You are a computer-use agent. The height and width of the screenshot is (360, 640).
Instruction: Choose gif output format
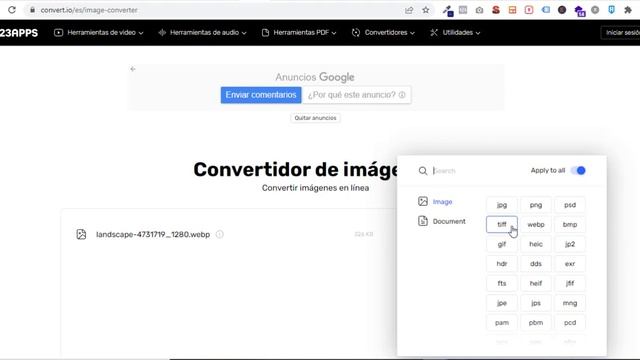[x=502, y=244]
